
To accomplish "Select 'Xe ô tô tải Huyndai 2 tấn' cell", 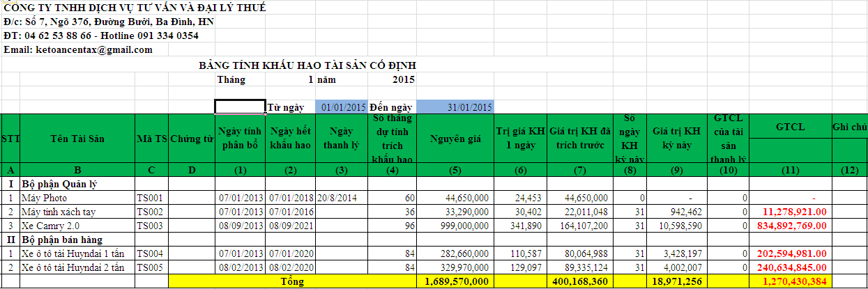I will [x=77, y=267].
